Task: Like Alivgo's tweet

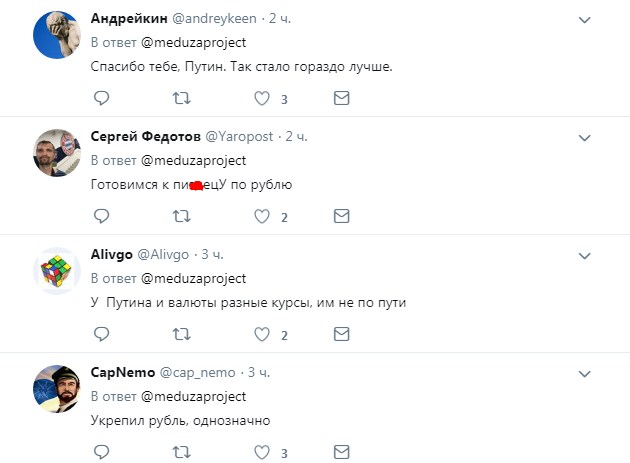Action: pos(262,333)
